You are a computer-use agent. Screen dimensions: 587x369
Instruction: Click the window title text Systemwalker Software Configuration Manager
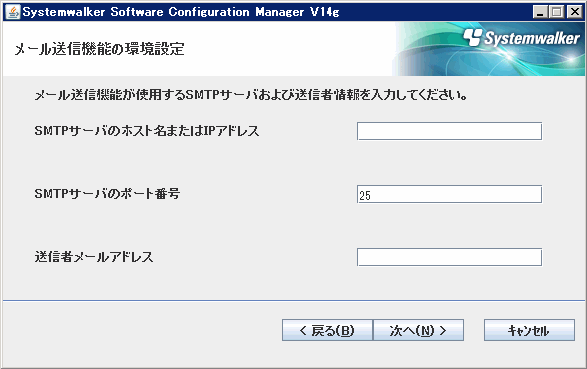tap(181, 12)
